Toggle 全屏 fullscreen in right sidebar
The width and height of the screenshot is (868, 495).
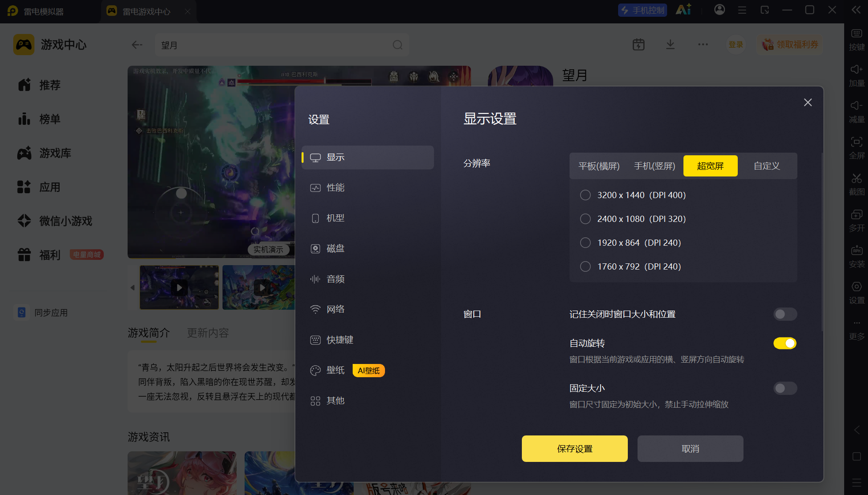tap(857, 148)
